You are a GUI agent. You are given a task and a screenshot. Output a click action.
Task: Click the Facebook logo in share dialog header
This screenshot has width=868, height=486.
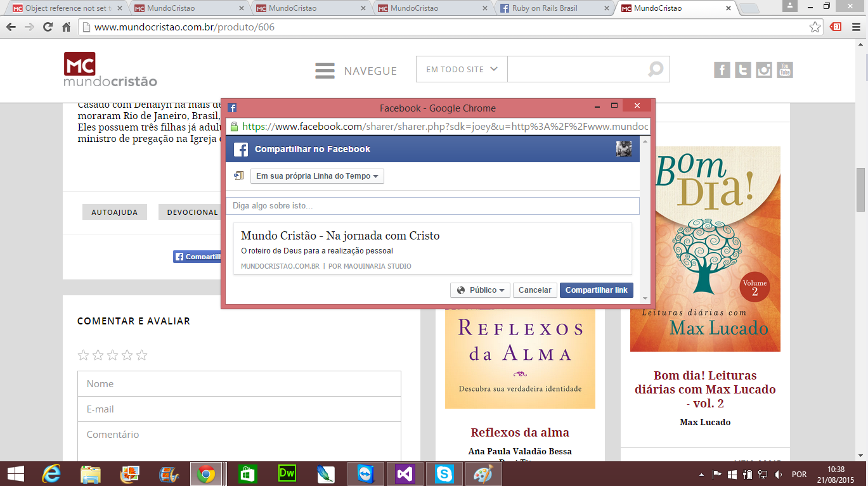241,150
